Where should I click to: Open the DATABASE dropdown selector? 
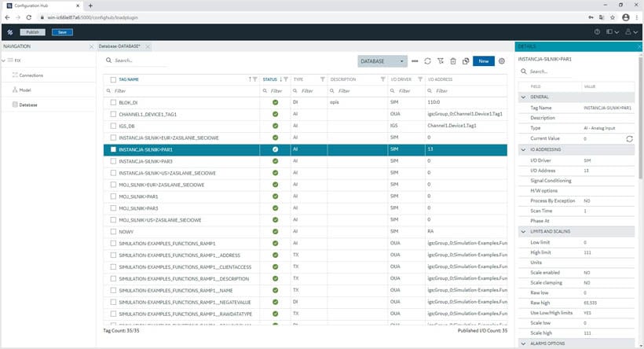tap(382, 61)
